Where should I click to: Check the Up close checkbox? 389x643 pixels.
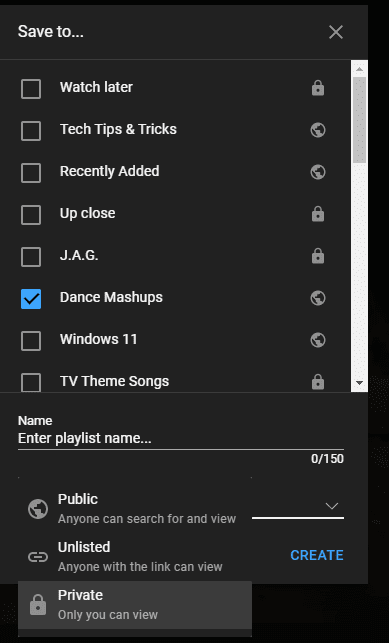pos(31,215)
